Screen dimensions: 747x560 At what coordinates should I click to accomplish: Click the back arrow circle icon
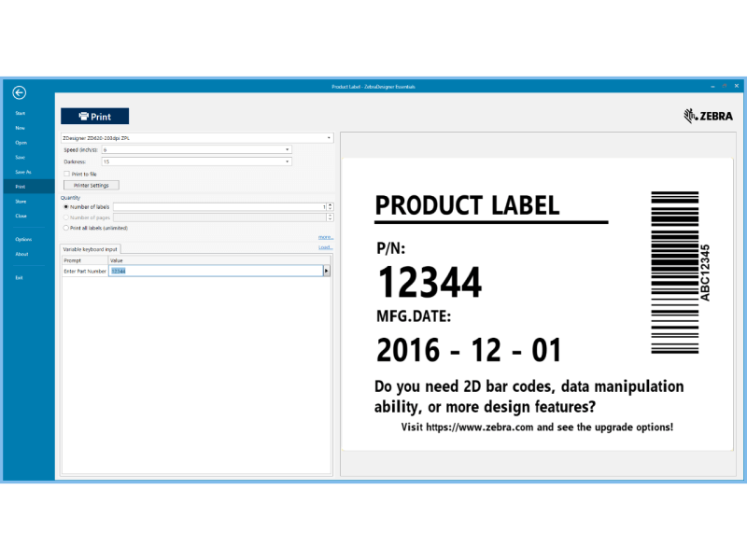(x=20, y=92)
